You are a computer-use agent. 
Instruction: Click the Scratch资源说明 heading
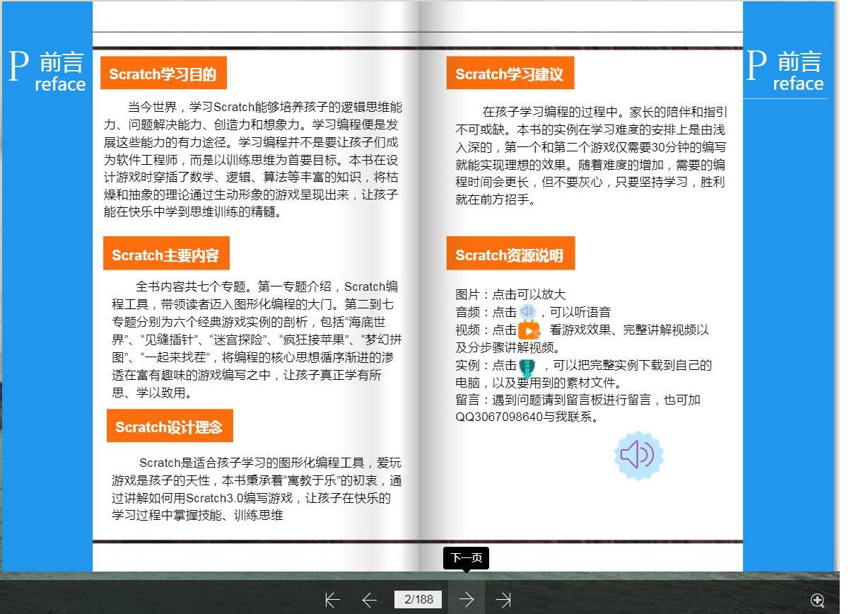[x=510, y=255]
